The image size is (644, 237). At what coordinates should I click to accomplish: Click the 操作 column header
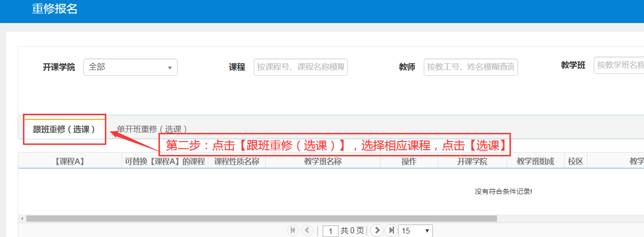[409, 161]
